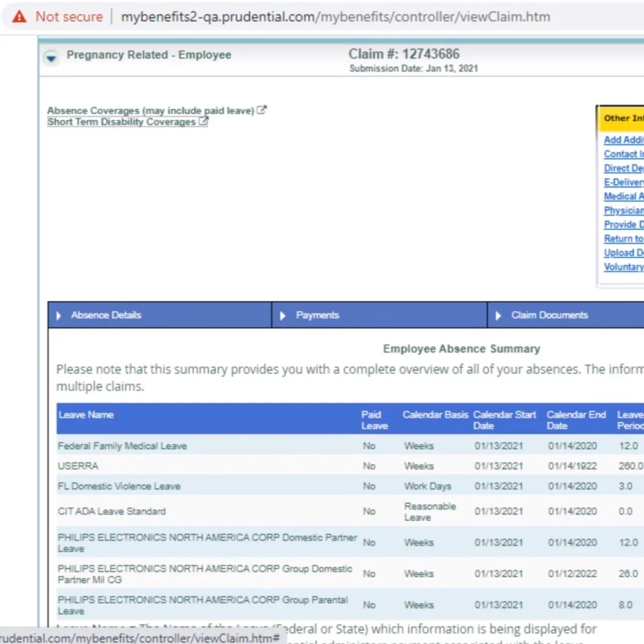The width and height of the screenshot is (644, 644).
Task: Open the Contact Information link
Action: tap(623, 153)
